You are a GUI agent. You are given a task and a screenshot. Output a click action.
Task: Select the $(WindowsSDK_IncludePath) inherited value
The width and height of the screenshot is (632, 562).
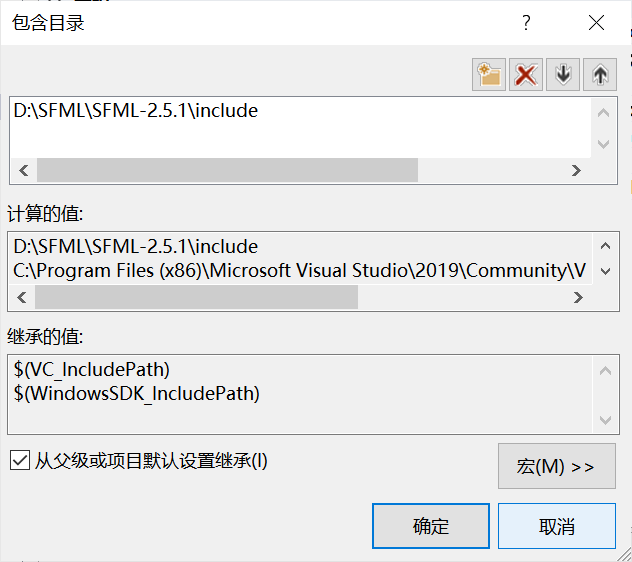[136, 393]
